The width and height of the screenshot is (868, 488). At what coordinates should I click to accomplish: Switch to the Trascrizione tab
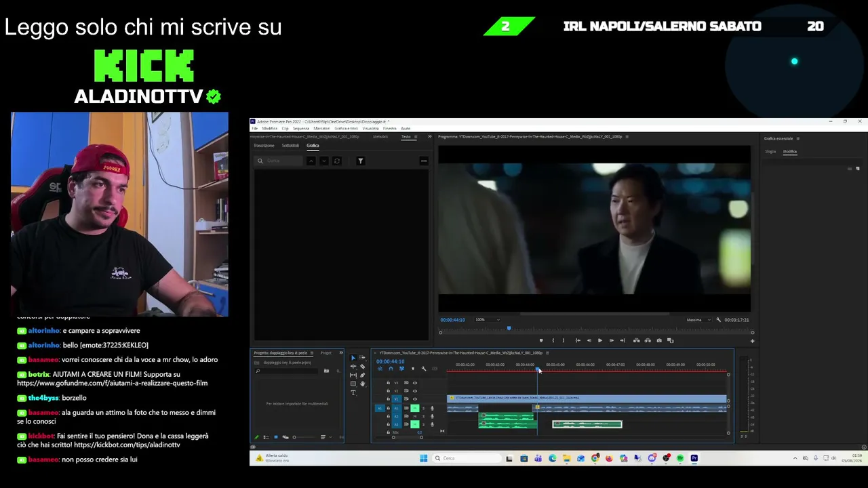[264, 146]
